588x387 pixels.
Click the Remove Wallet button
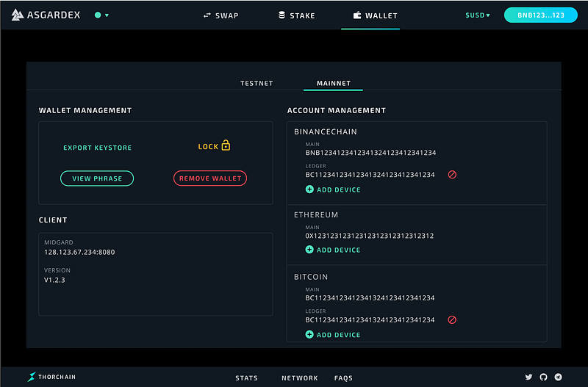pyautogui.click(x=210, y=178)
